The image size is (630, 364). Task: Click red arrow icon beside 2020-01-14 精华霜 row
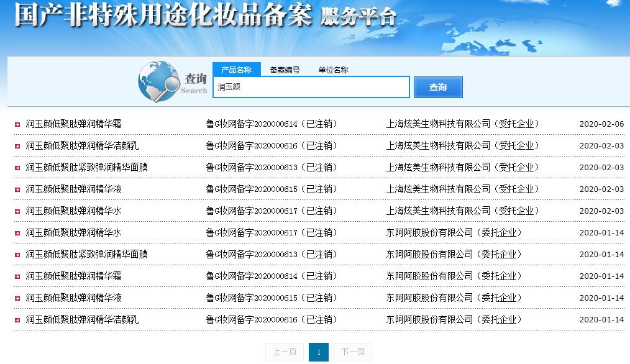coord(17,276)
